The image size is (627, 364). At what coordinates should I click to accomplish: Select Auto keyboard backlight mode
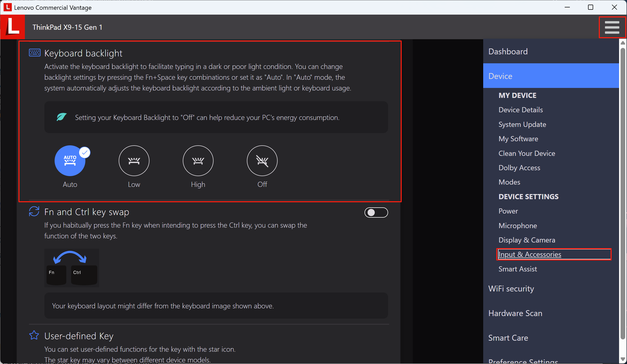tap(70, 161)
